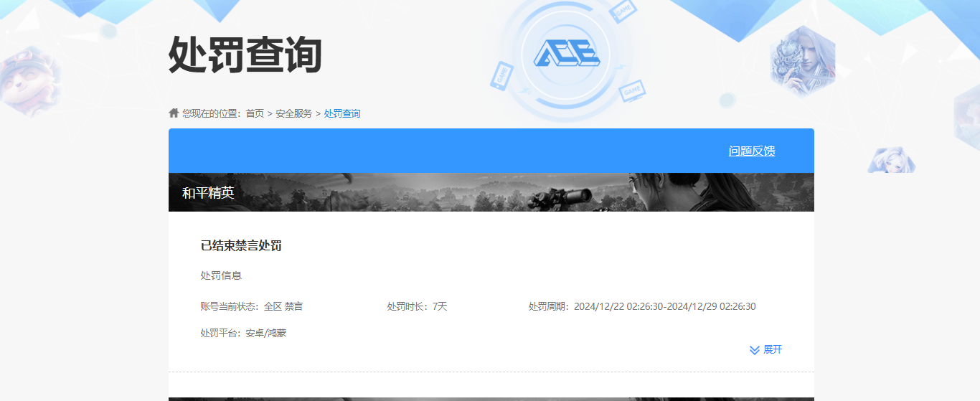980x401 pixels.
Task: Click the GAME monitor icon below-right of ACE logo
Action: (x=631, y=91)
